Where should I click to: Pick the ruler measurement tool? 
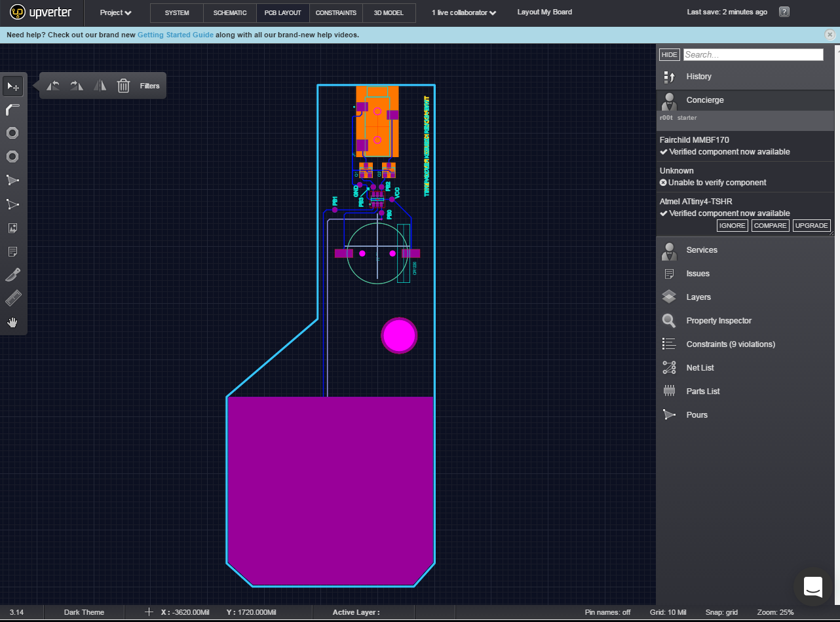tap(12, 299)
